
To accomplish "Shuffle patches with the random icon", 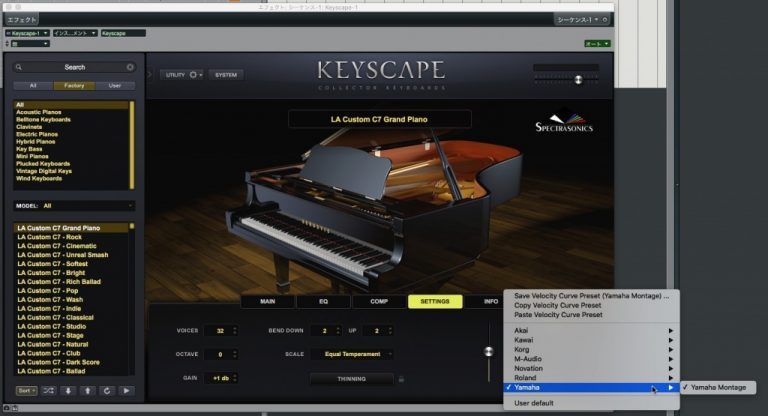I will click(48, 391).
